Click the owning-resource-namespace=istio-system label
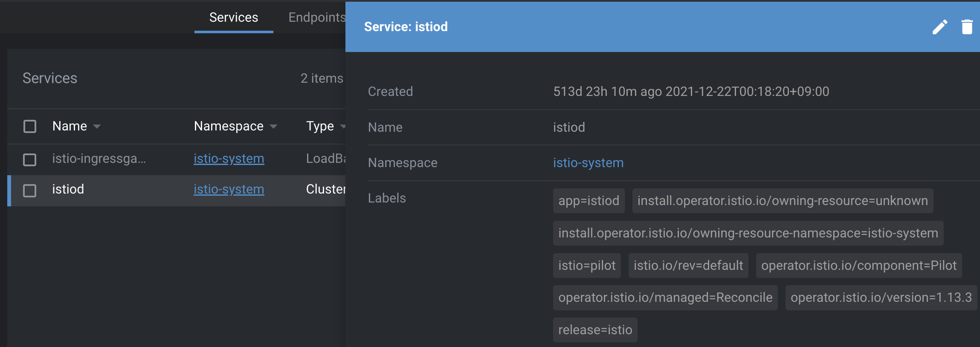980x347 pixels. point(748,233)
